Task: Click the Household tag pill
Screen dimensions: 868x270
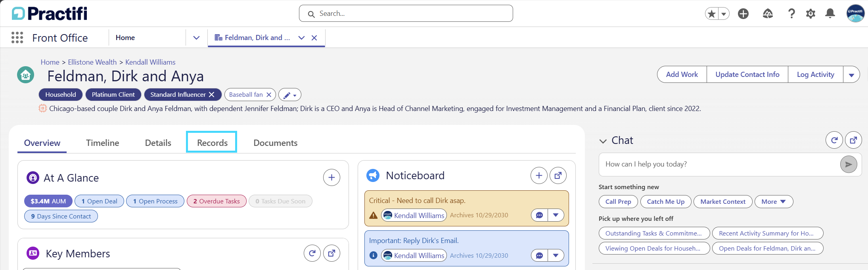Action: coord(61,94)
